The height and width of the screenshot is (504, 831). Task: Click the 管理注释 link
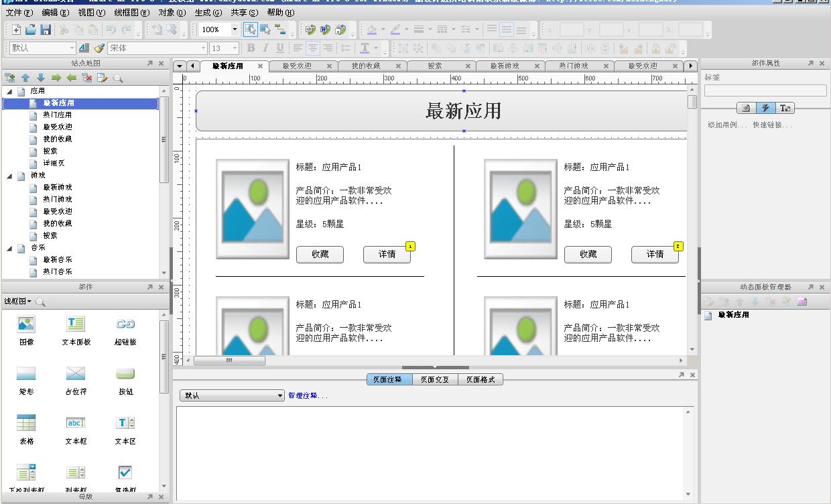point(308,396)
